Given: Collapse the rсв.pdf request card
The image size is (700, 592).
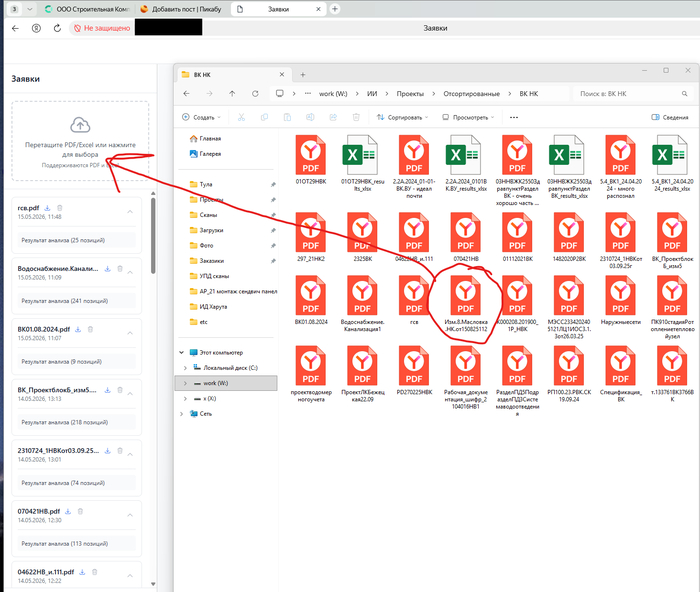Looking at the screenshot, I should coord(130,212).
